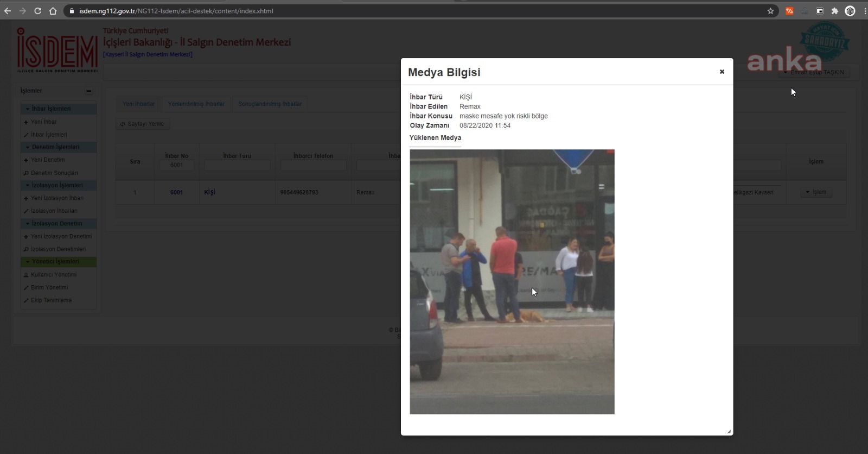Click the ISDEM logo
Screen dimensions: 868x454
(x=57, y=51)
